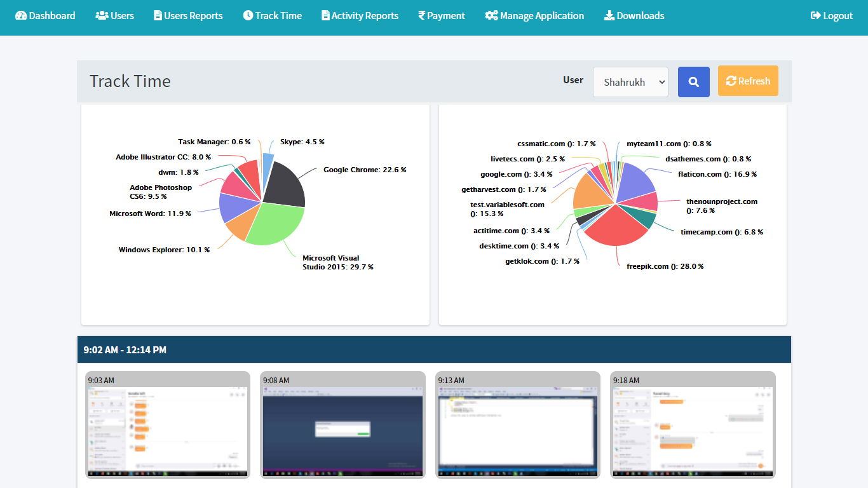This screenshot has height=488, width=868.
Task: Open the User dropdown showing Shahrukh
Action: 630,82
